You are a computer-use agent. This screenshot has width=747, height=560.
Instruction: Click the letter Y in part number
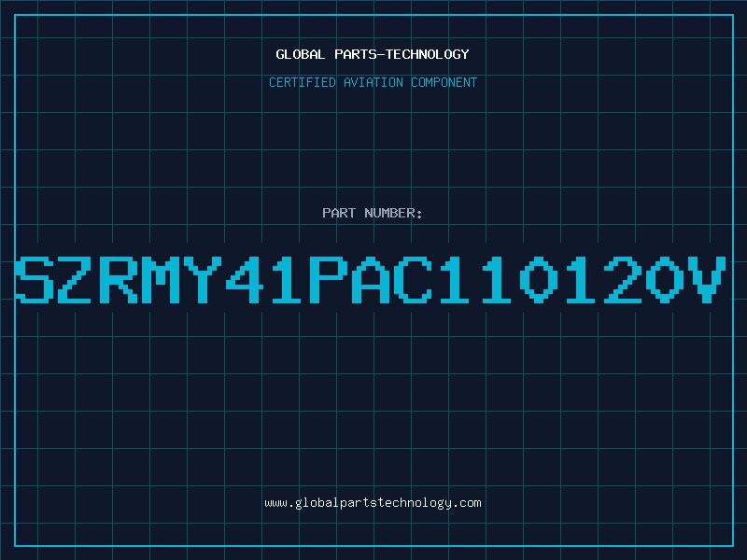(x=202, y=279)
